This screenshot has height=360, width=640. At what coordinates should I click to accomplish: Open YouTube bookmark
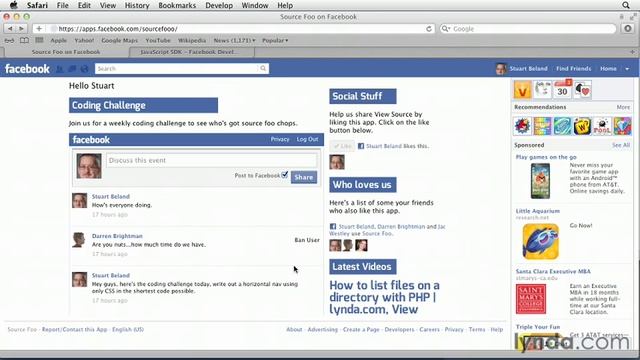[x=158, y=40]
